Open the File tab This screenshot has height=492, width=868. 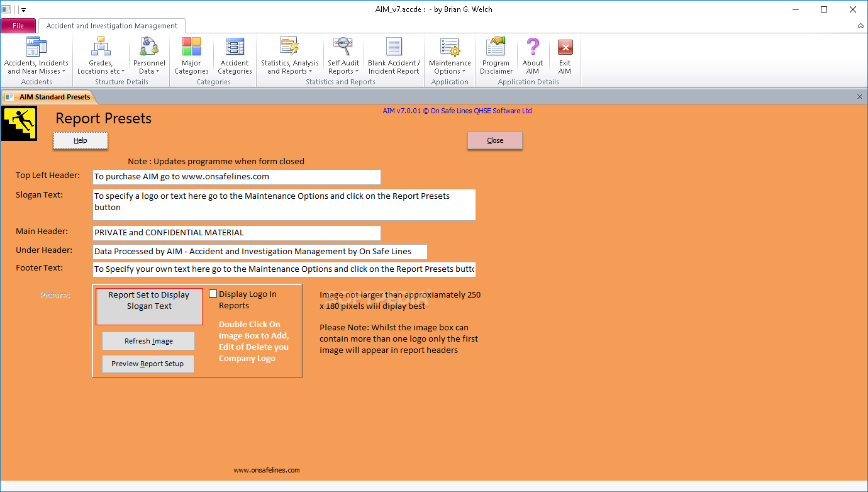[x=18, y=26]
